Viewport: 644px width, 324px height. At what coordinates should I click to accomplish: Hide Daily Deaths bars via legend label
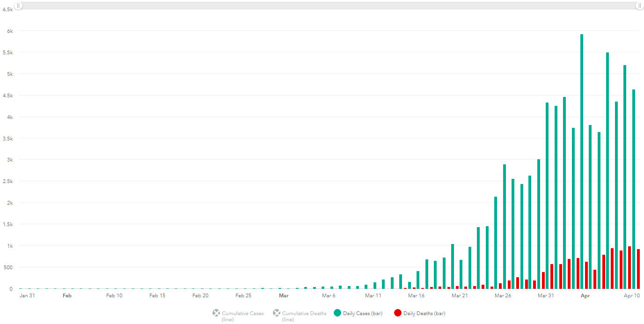click(x=424, y=314)
